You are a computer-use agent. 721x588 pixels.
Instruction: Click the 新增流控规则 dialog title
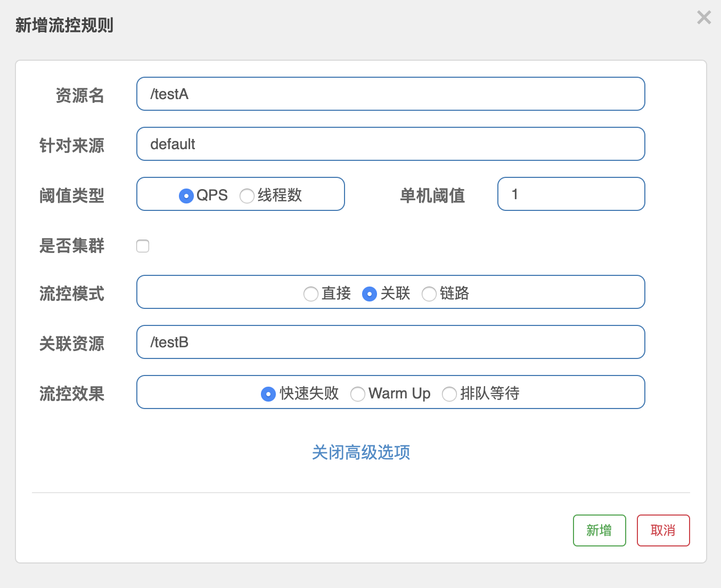64,24
